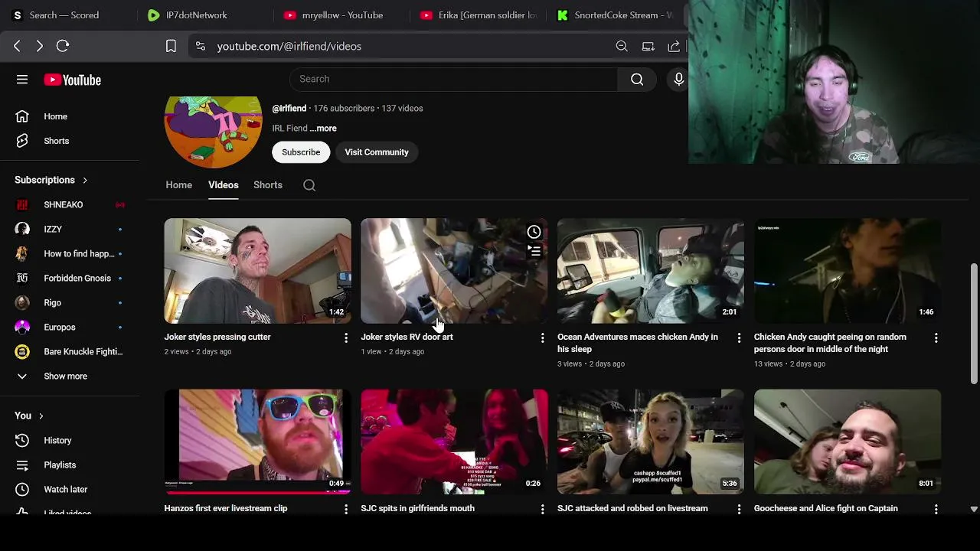Search the channel with the magnifier icon

[309, 185]
